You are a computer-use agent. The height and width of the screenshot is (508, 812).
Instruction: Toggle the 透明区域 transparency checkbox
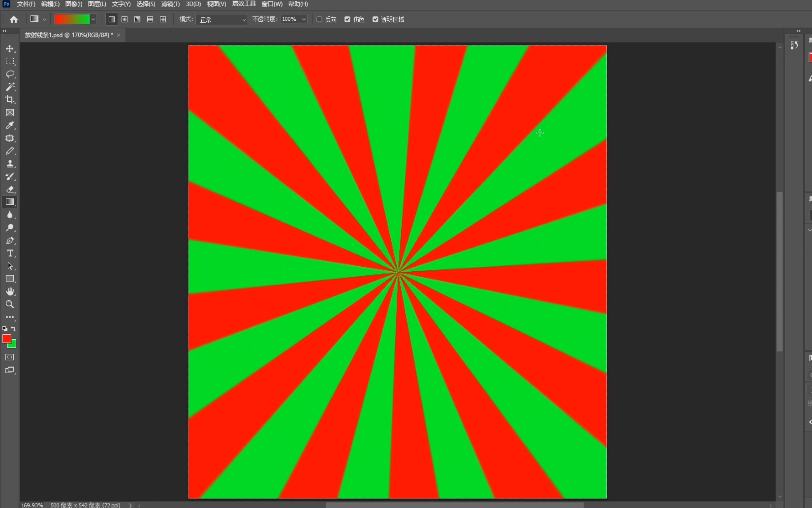click(375, 20)
